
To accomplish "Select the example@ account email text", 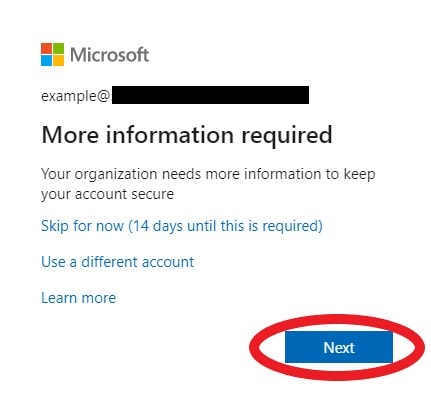I will point(75,96).
